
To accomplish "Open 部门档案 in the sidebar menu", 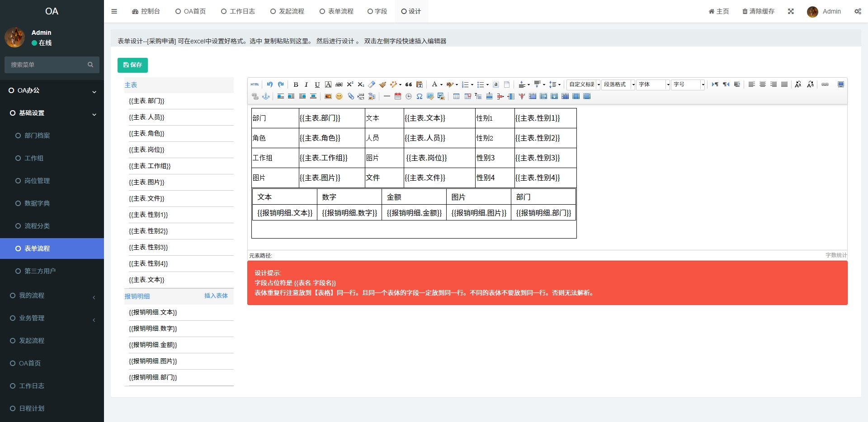I will pyautogui.click(x=37, y=136).
